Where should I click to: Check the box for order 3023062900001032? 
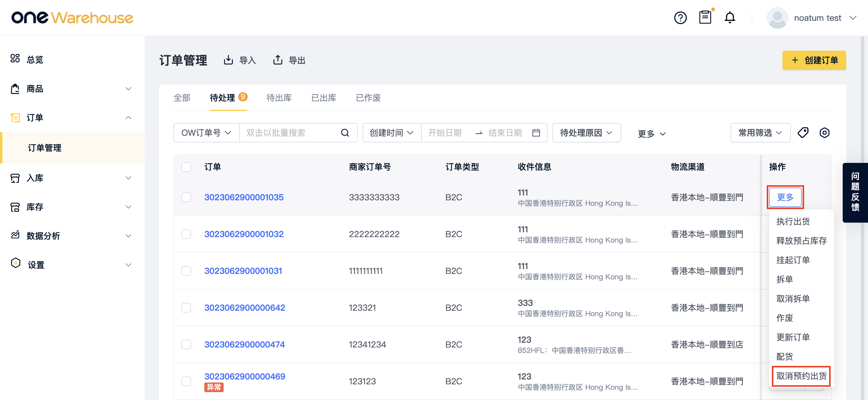click(x=186, y=234)
